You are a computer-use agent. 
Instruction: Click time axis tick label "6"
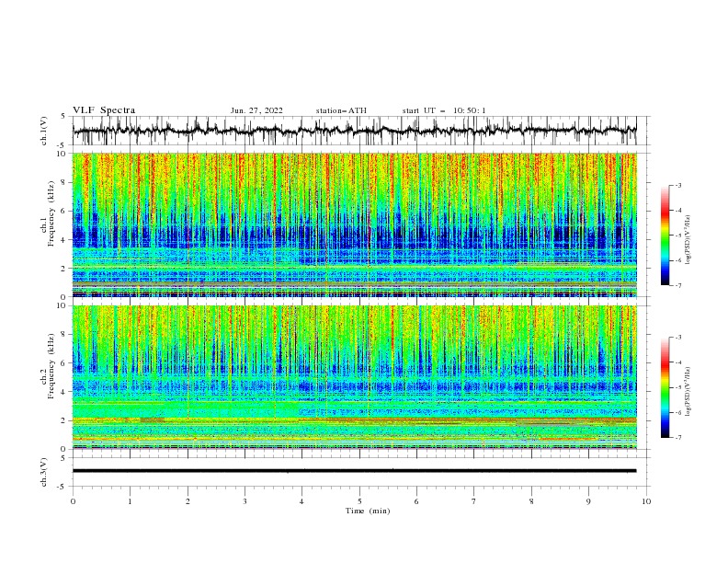coord(416,501)
